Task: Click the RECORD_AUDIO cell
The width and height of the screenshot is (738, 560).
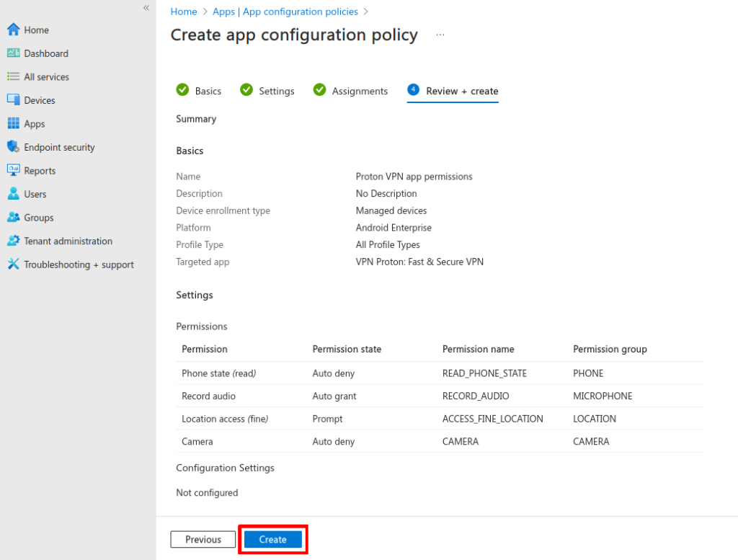Action: coord(476,396)
